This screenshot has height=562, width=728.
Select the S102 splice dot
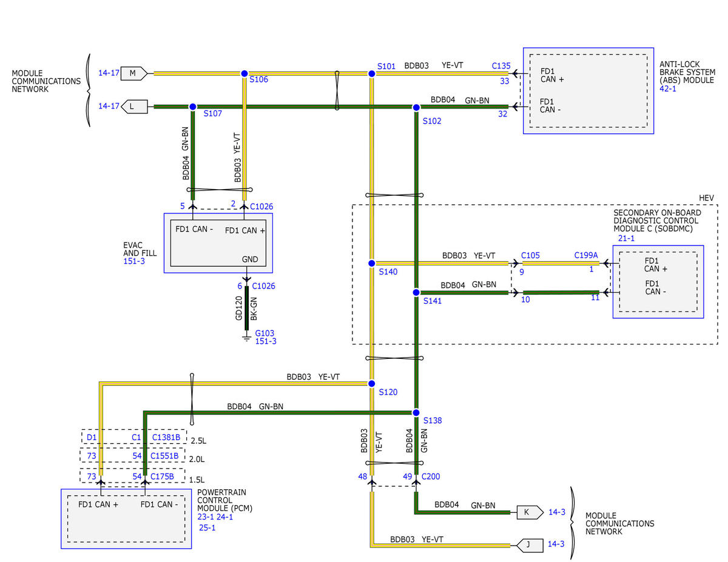[x=416, y=107]
